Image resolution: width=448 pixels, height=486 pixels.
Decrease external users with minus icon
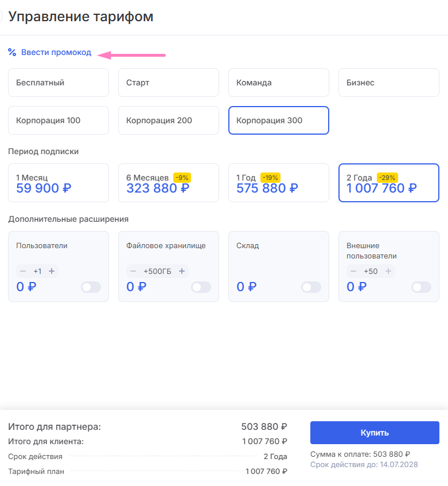353,271
